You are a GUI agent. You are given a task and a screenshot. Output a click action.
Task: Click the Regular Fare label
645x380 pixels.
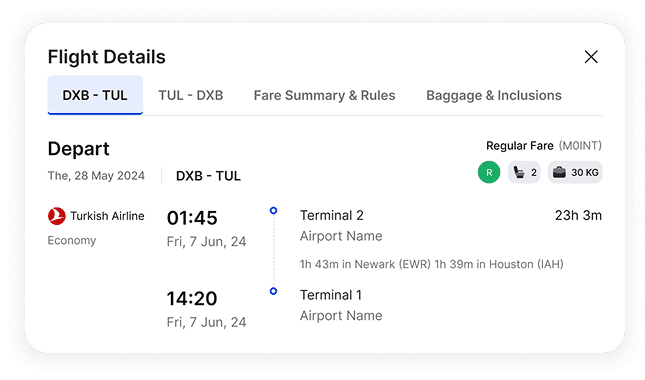click(520, 146)
